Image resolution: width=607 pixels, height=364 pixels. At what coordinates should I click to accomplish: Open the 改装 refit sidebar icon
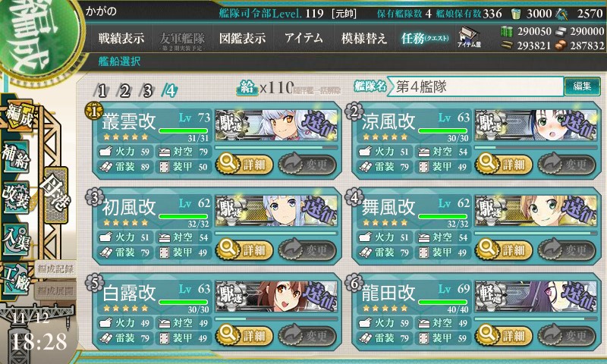(x=16, y=197)
